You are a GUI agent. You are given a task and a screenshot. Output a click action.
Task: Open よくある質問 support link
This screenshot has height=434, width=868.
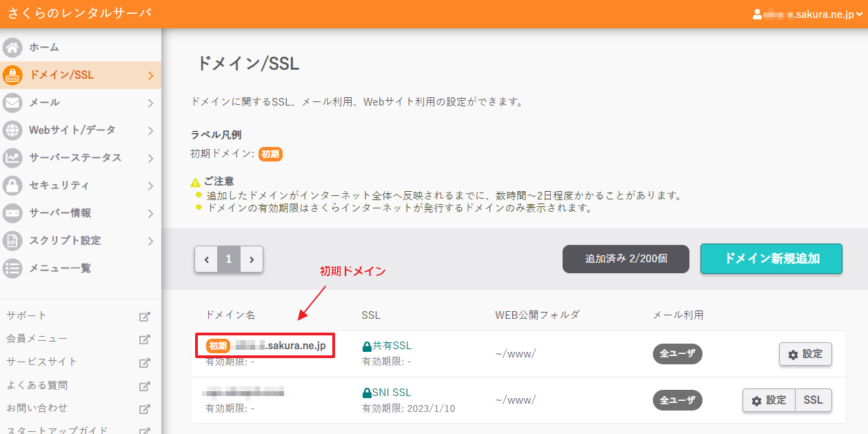point(37,385)
